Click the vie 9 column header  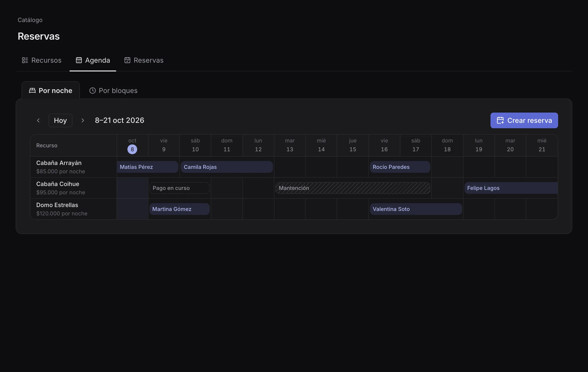click(164, 145)
